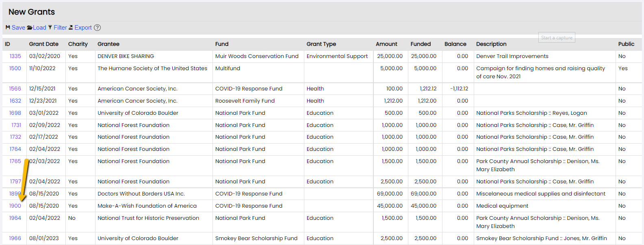Viewport: 644px width, 245px height.
Task: Select Doctors Without Borders USA Inc.
Action: click(141, 194)
